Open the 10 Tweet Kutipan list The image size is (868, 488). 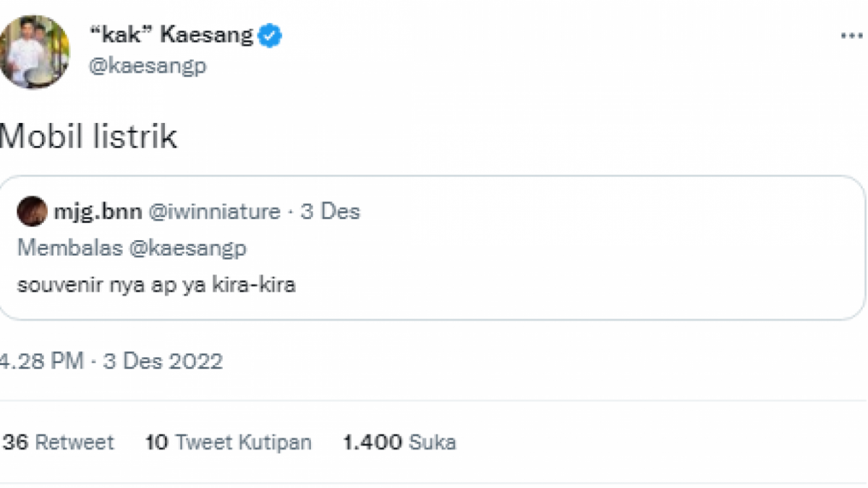pyautogui.click(x=228, y=442)
